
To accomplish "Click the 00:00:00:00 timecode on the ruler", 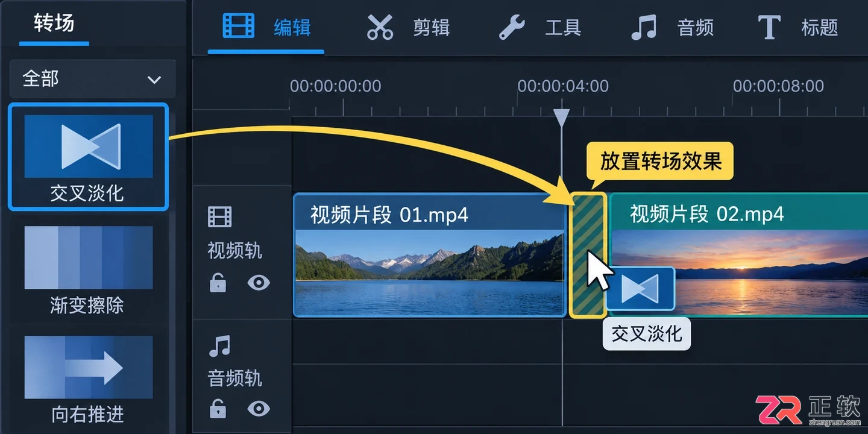I will (x=335, y=86).
